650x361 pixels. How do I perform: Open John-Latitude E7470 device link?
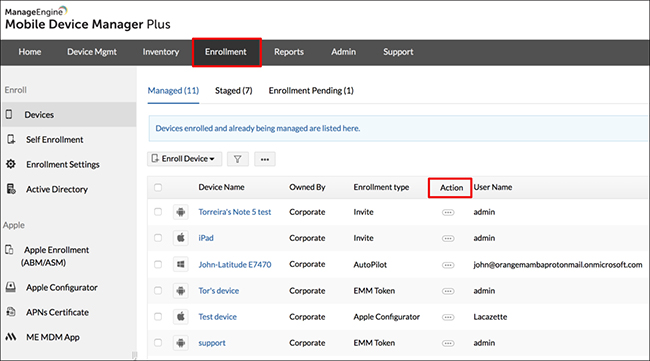(x=235, y=264)
